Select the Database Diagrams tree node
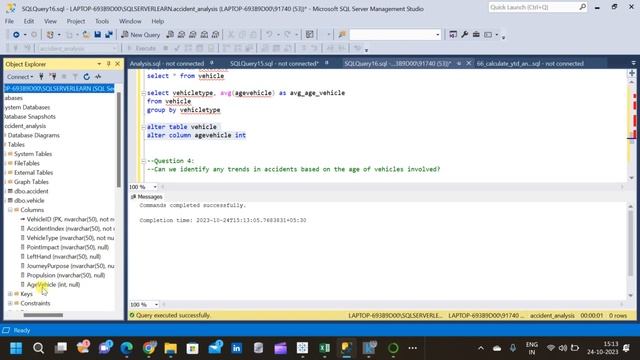640x360 pixels. 33,135
